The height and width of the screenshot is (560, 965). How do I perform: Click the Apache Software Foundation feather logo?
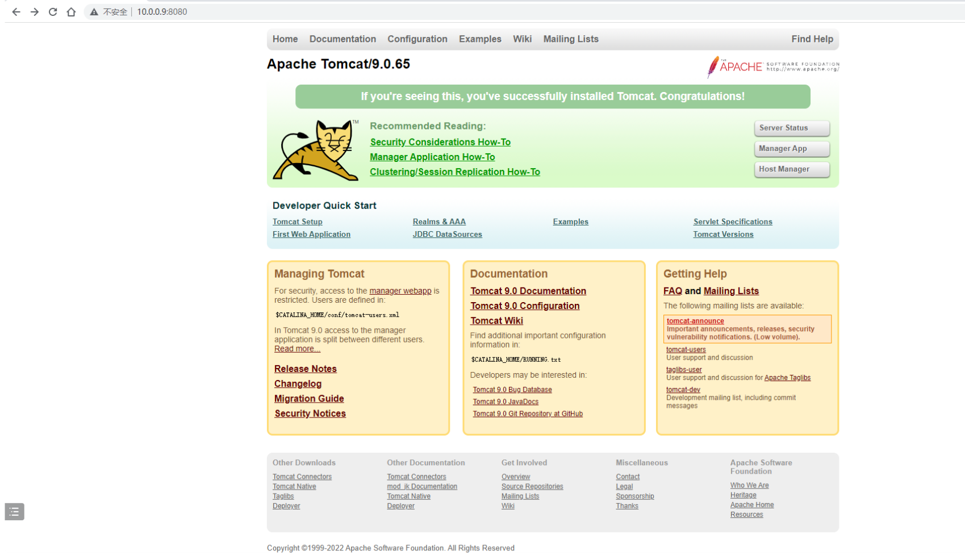[773, 67]
